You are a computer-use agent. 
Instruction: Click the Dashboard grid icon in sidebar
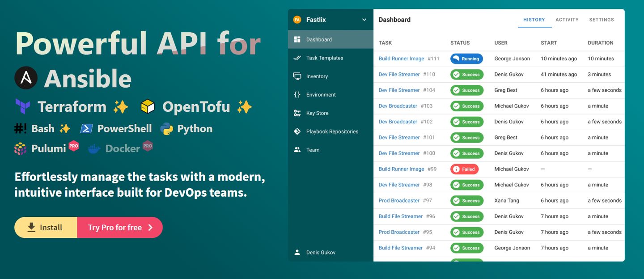(x=297, y=39)
